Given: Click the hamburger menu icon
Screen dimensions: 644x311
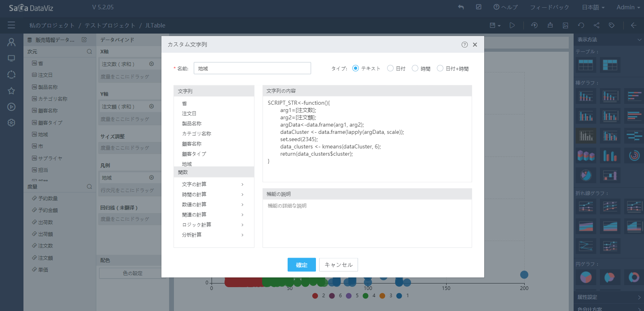Looking at the screenshot, I should click(x=11, y=25).
